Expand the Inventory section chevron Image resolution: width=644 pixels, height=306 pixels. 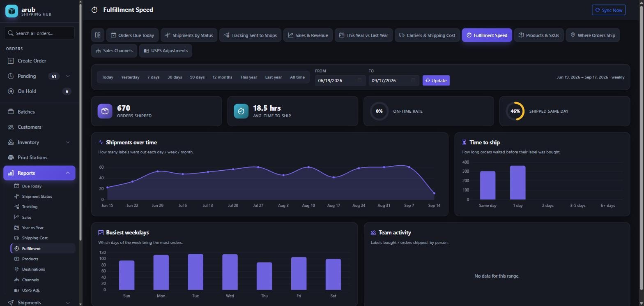[68, 142]
